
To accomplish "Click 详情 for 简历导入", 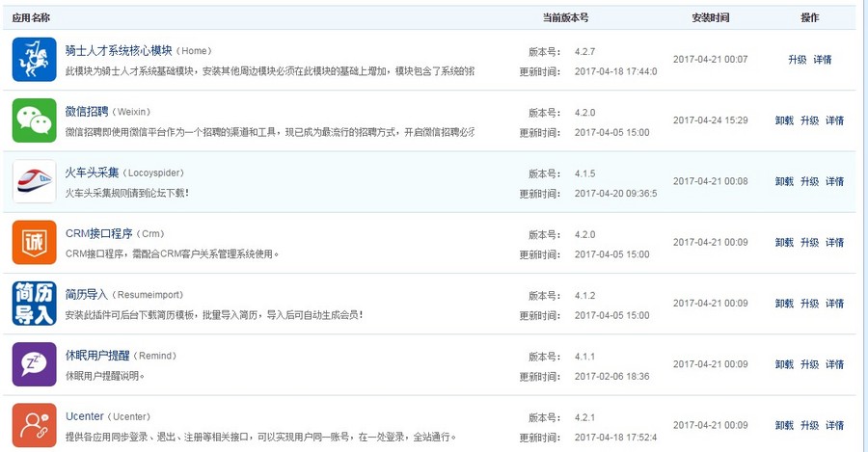I will tap(835, 304).
